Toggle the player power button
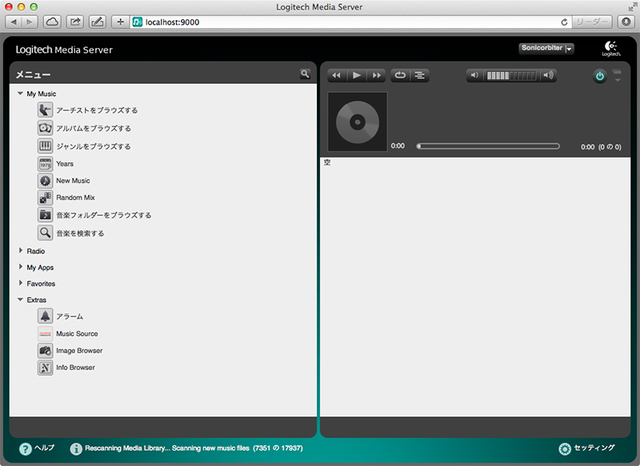The width and height of the screenshot is (640, 466). (600, 76)
